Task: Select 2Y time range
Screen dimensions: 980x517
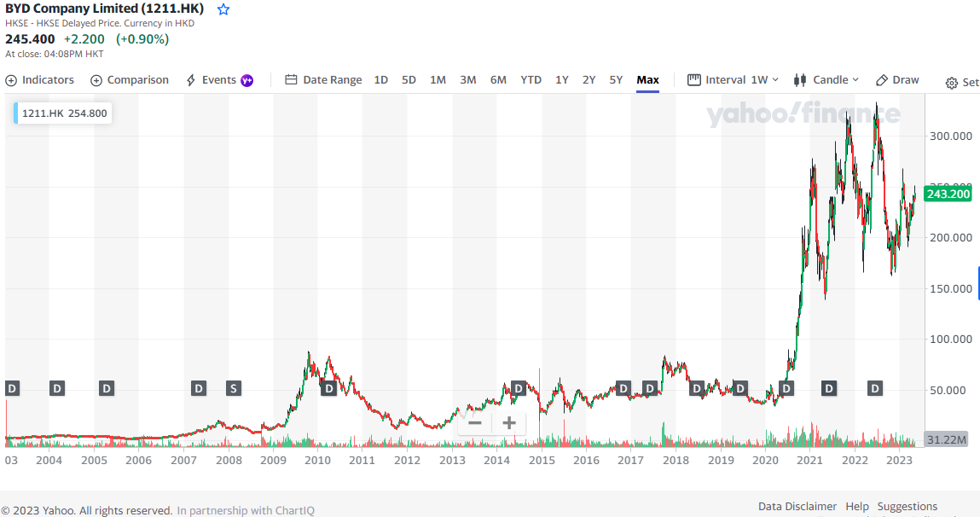Action: pos(589,80)
